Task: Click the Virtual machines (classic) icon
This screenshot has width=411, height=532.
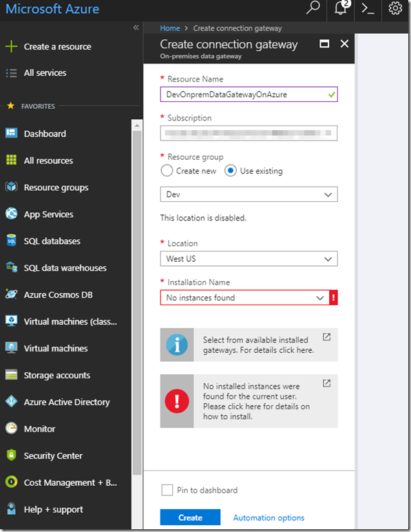Action: pyautogui.click(x=11, y=320)
